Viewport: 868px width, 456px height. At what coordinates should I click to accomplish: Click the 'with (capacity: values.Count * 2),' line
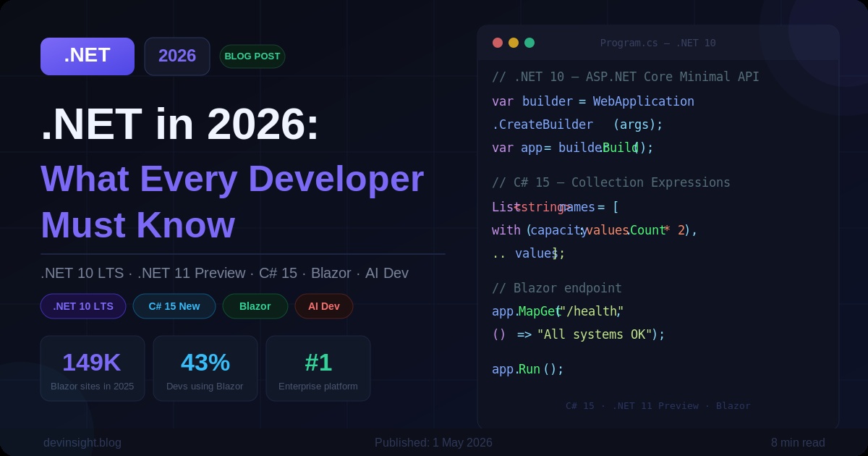[x=595, y=230]
